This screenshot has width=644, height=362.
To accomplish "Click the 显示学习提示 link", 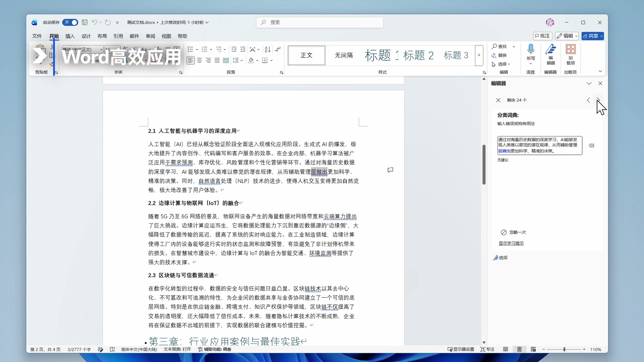I will point(511,243).
